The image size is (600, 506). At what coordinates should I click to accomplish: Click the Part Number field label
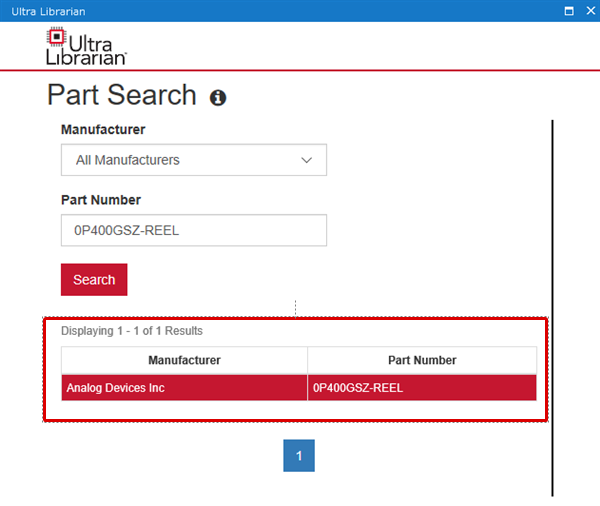point(101,200)
